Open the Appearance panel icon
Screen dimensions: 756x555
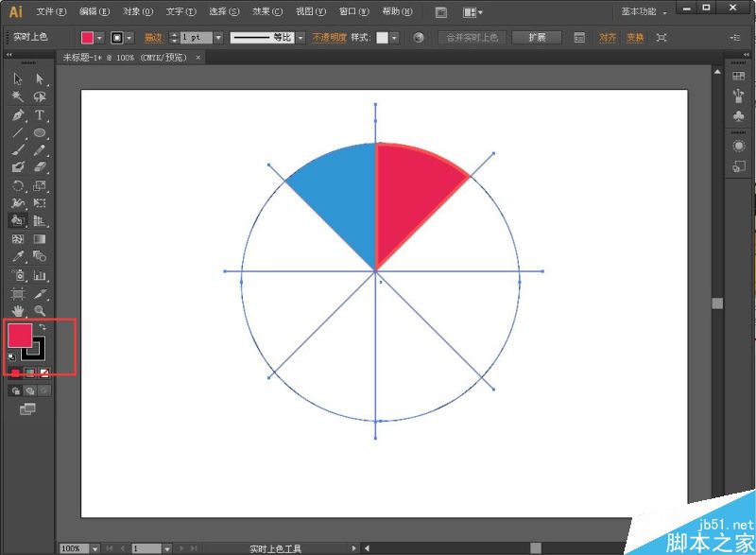pyautogui.click(x=738, y=147)
